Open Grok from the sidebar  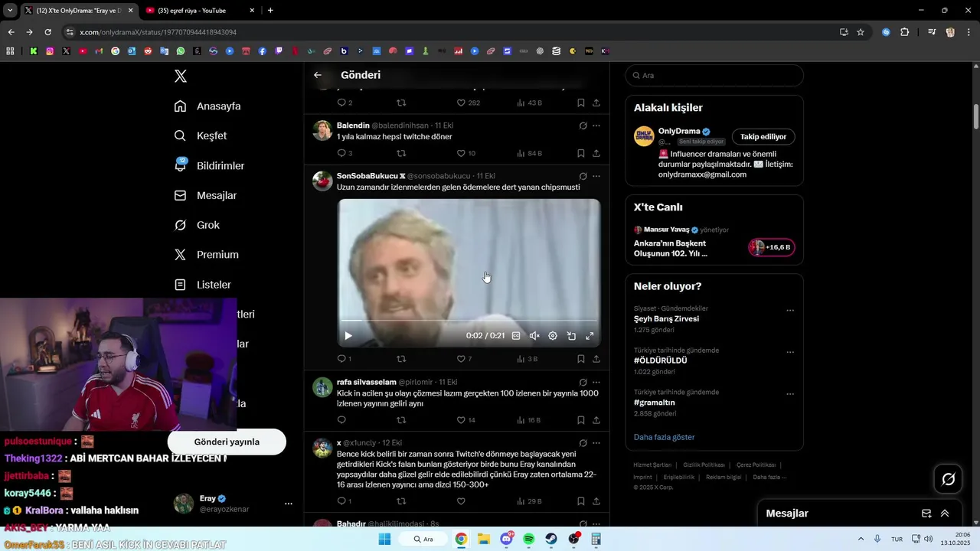coord(197,225)
